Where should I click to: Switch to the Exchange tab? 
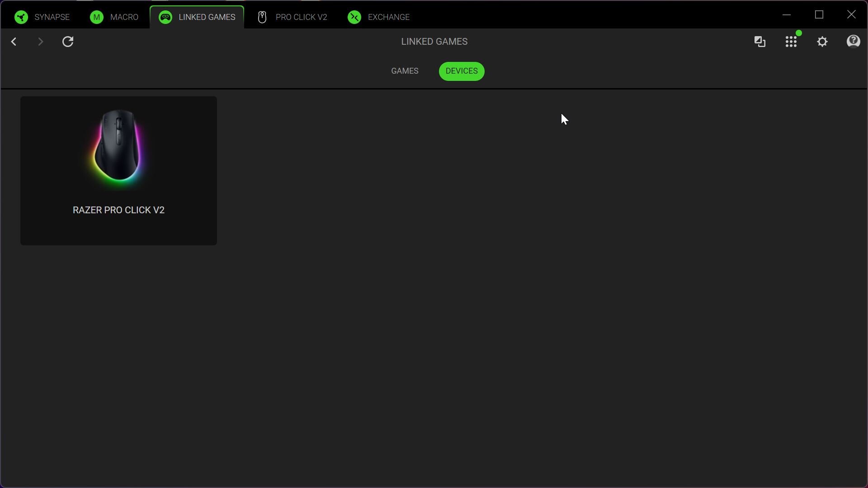[379, 17]
